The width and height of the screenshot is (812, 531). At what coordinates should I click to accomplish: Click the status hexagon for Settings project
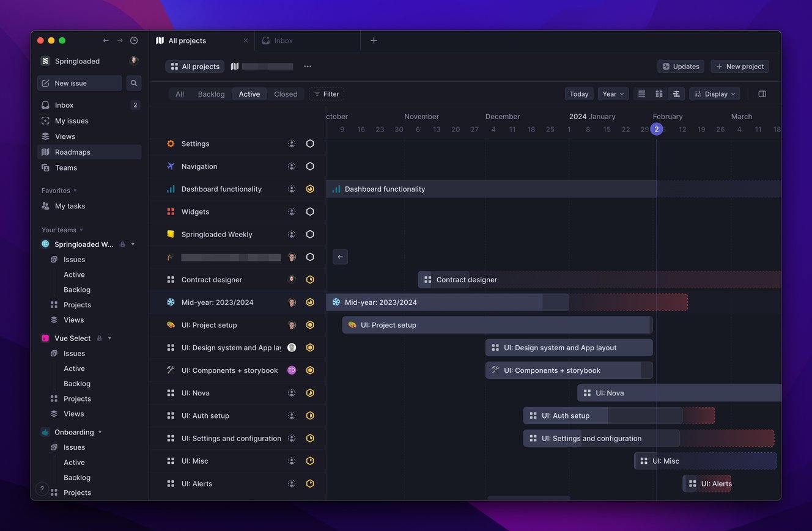pyautogui.click(x=310, y=144)
